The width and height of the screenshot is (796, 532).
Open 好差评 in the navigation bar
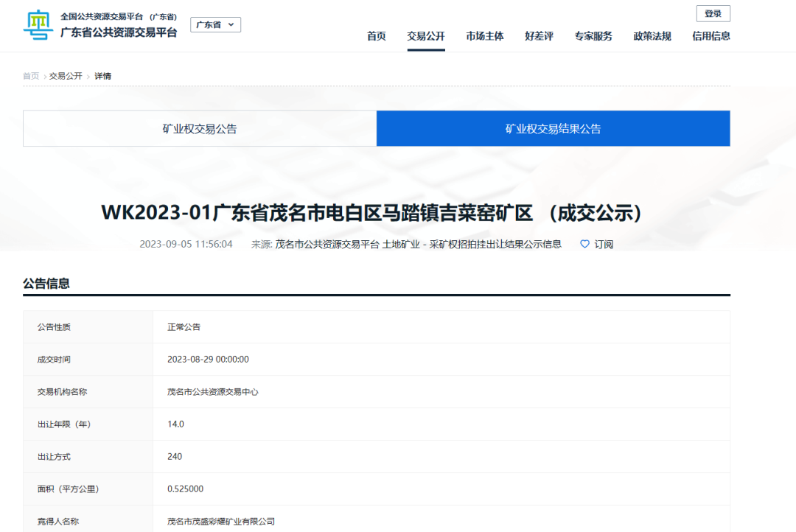[539, 36]
